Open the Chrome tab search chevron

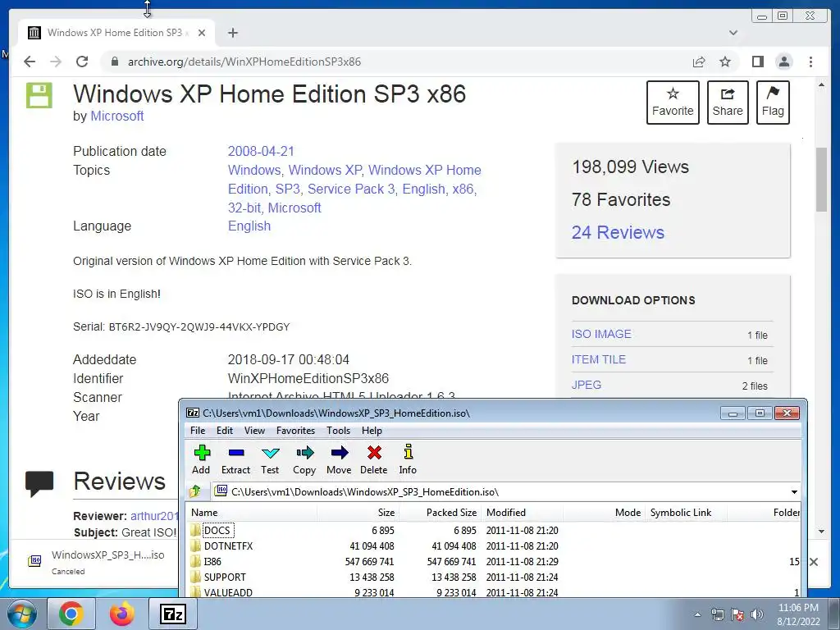click(733, 33)
